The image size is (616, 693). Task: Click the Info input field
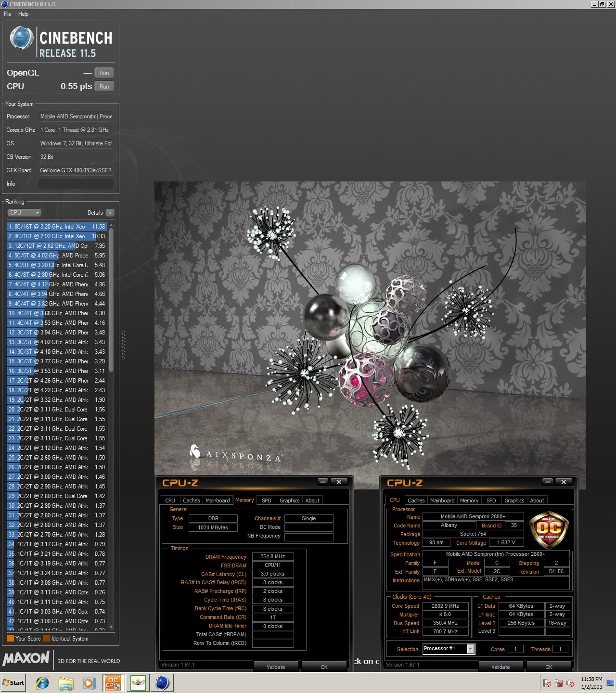coord(76,184)
